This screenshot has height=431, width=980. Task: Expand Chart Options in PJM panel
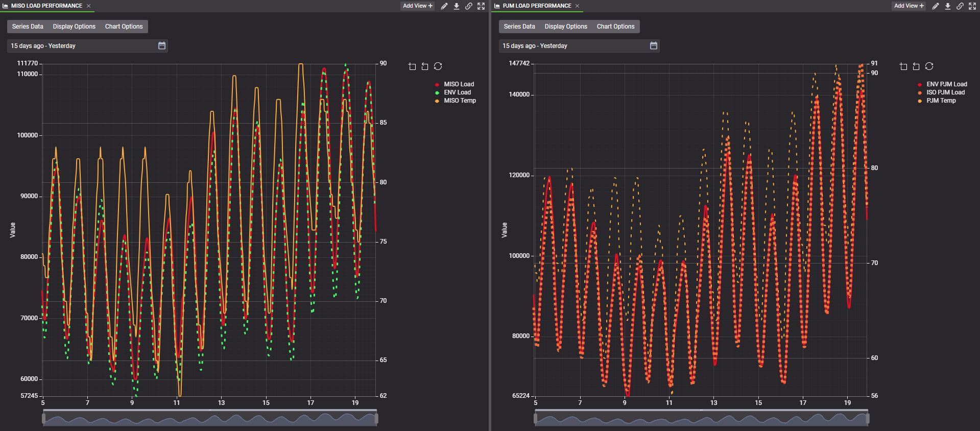(615, 27)
